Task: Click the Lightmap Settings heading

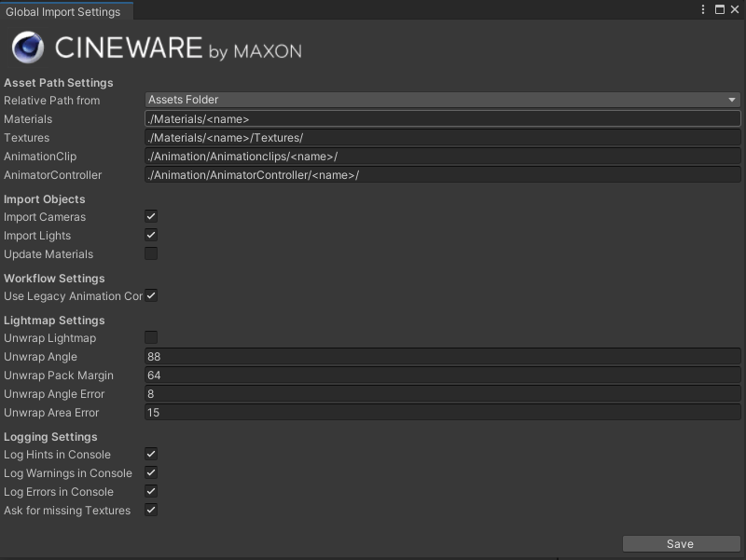Action: coord(54,321)
